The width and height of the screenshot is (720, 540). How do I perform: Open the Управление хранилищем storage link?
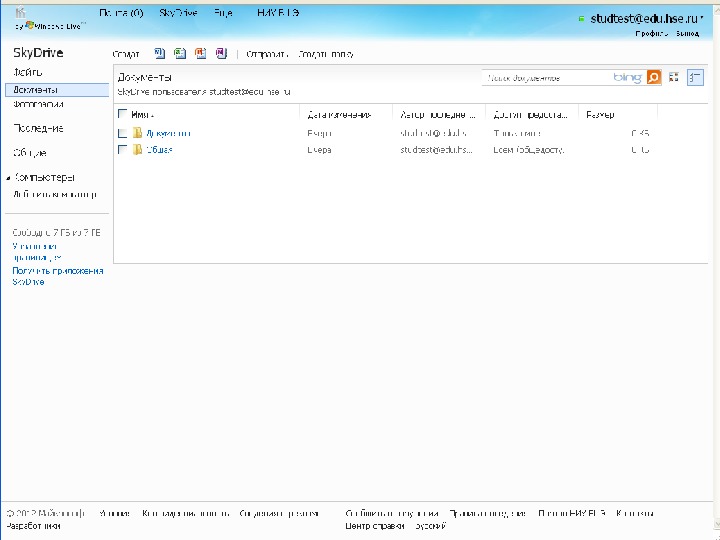pos(37,252)
